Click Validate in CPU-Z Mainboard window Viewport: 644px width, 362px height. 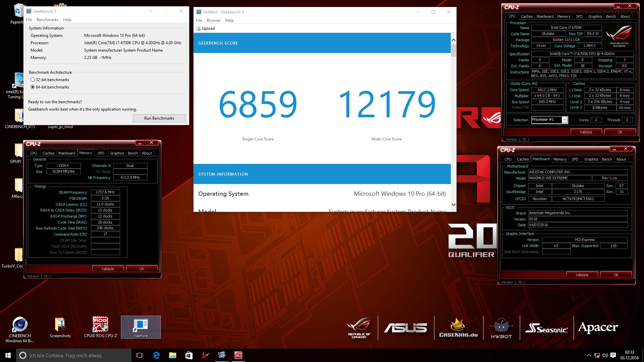(582, 275)
